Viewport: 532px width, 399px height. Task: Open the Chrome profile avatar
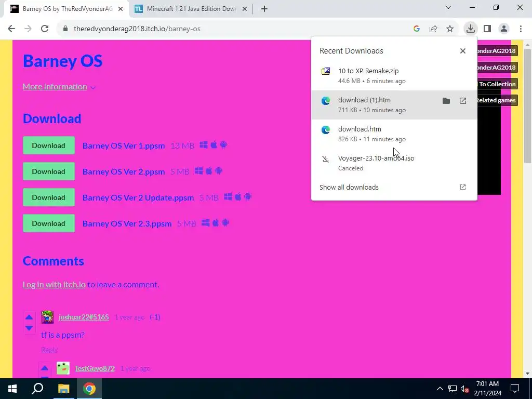[x=504, y=29]
